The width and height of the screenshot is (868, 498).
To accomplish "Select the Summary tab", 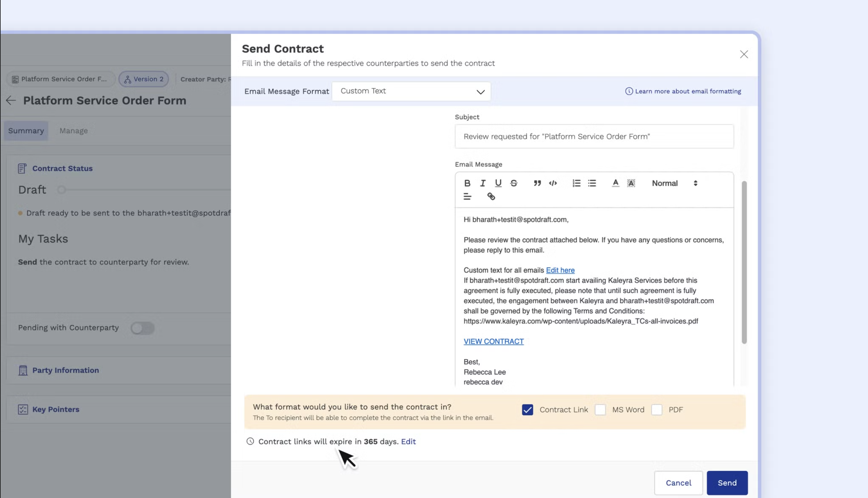I will [26, 131].
